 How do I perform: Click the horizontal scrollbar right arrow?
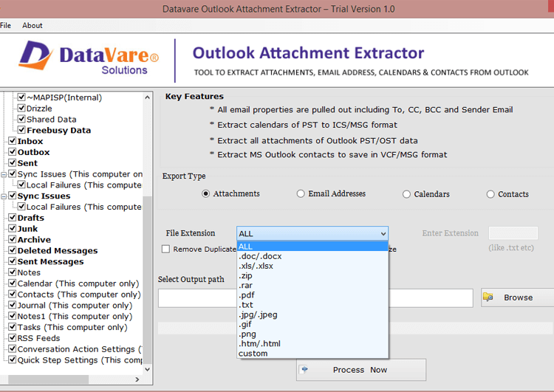137,379
